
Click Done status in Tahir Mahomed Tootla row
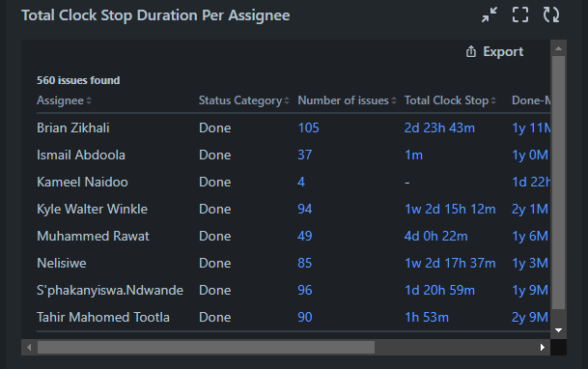(215, 317)
